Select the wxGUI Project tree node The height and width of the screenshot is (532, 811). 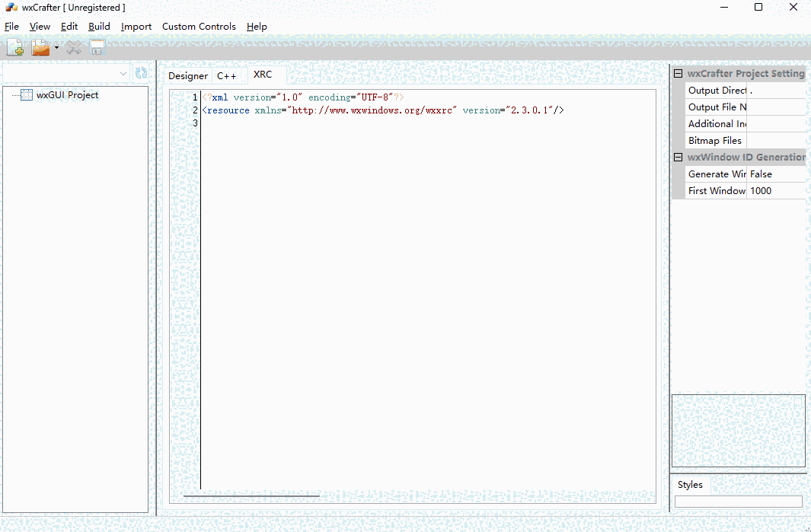[67, 95]
